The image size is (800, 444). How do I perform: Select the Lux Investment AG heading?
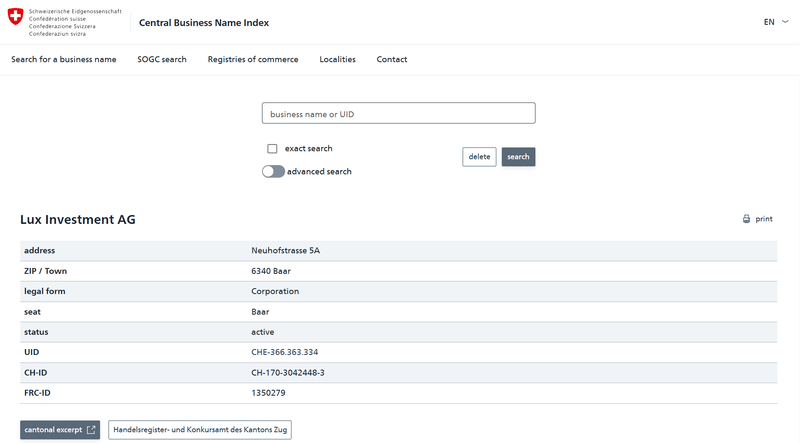[78, 219]
